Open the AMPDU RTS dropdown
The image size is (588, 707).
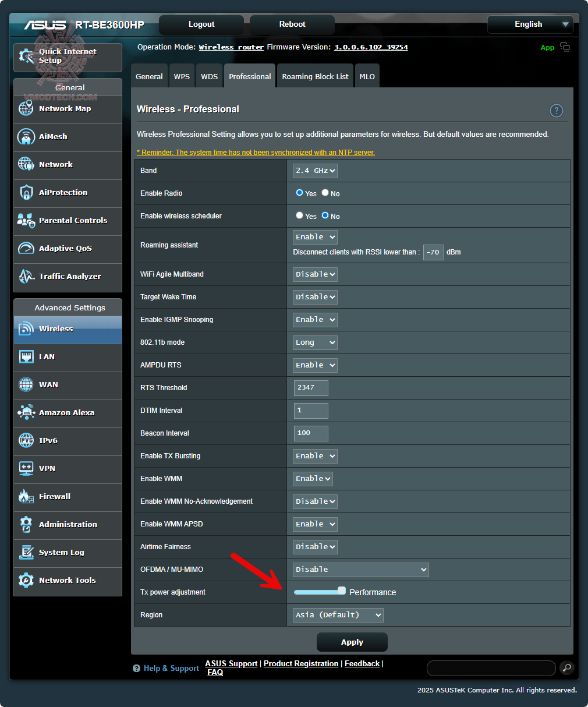point(315,365)
